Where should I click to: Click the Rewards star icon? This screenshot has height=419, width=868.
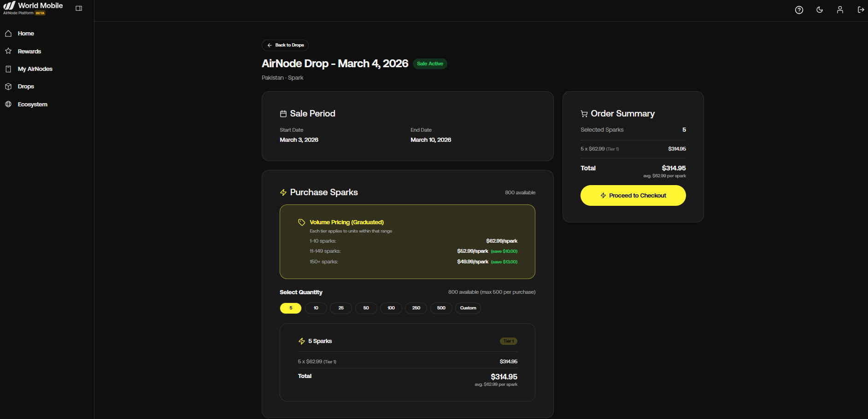pyautogui.click(x=8, y=51)
